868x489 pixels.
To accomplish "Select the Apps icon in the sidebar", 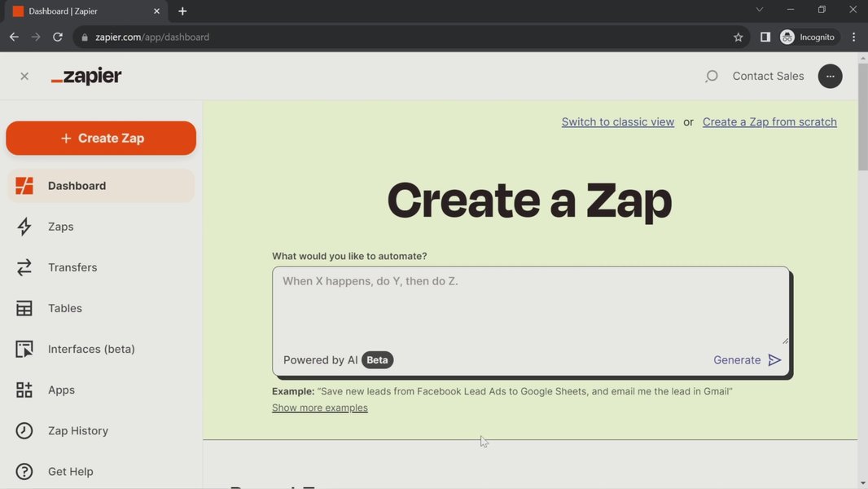I will tap(24, 390).
